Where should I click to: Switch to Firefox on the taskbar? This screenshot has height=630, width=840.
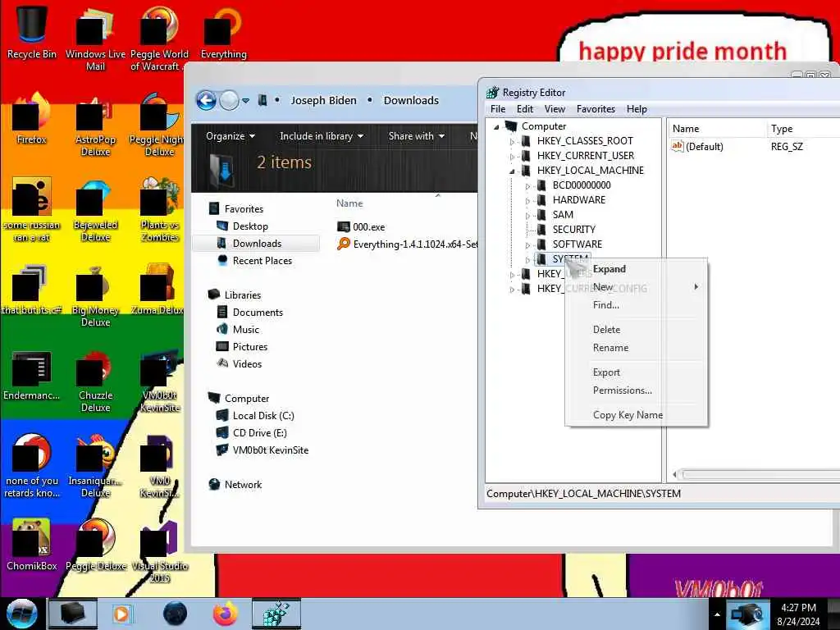click(x=225, y=614)
